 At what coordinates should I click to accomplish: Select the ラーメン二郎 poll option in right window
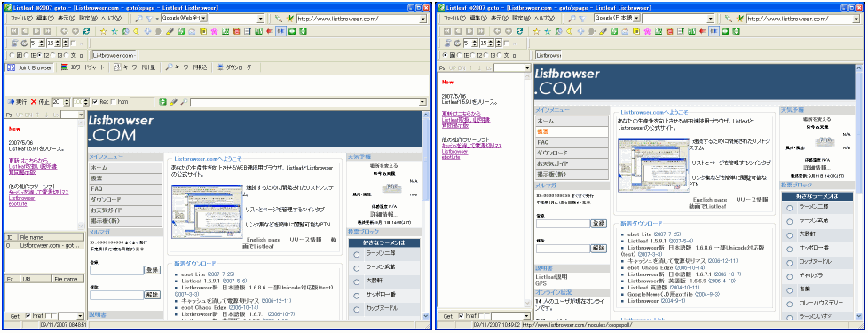click(x=789, y=208)
